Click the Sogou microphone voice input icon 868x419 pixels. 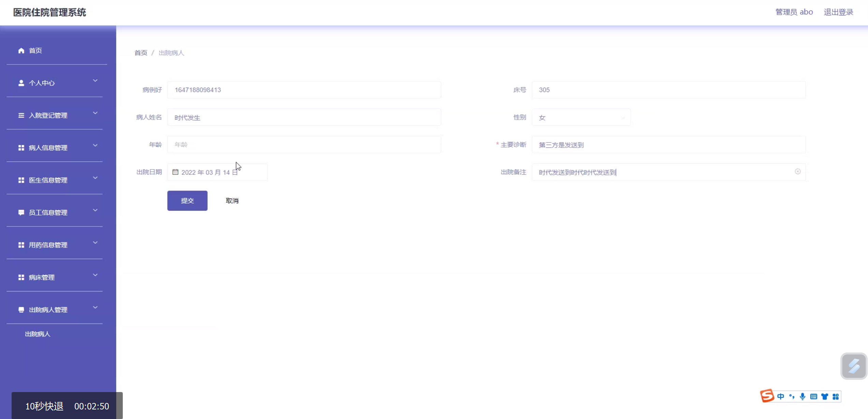click(x=803, y=396)
